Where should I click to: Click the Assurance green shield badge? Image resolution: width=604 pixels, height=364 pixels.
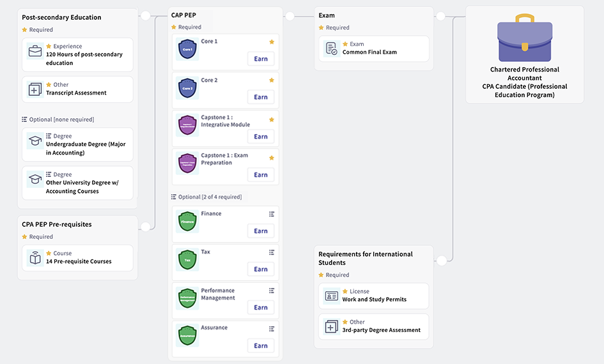187,335
